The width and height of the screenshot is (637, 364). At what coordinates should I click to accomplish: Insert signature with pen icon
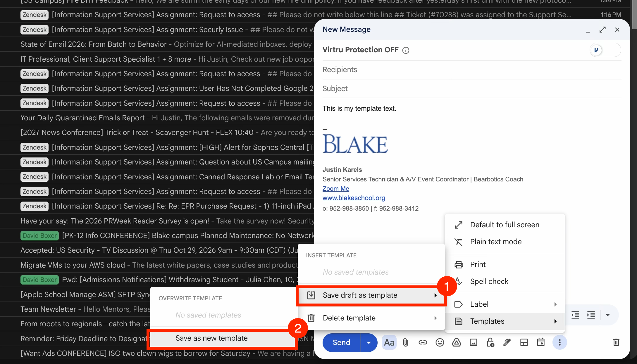(x=507, y=343)
